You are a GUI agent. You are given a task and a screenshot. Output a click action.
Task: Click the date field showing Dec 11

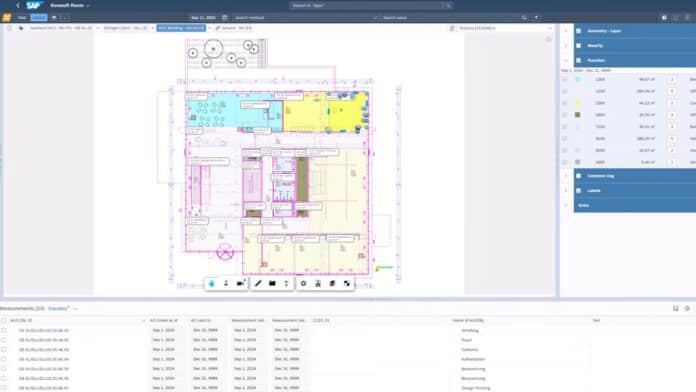click(x=203, y=18)
